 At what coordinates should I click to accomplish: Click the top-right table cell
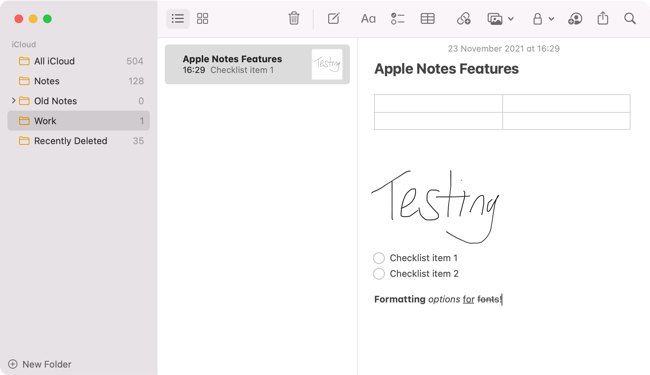(566, 103)
